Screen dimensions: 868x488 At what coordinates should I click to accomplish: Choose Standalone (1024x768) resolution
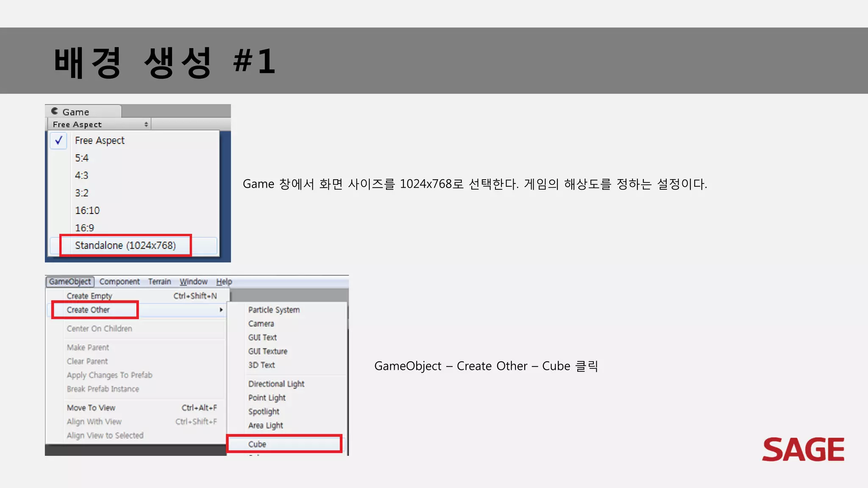pos(134,246)
